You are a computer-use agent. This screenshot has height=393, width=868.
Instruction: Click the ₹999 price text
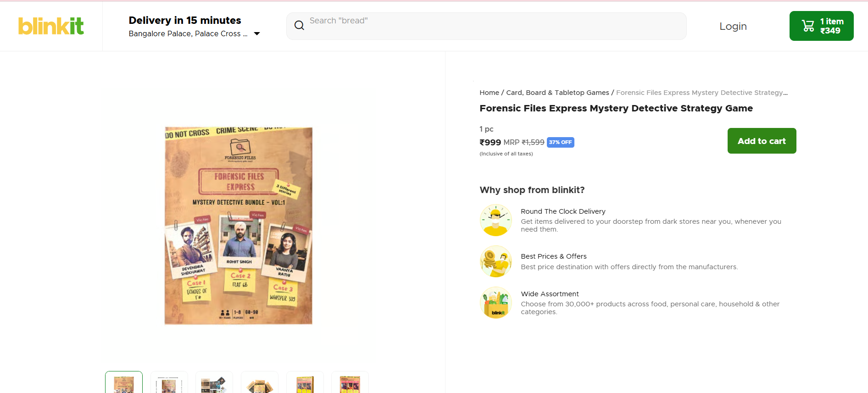[490, 143]
